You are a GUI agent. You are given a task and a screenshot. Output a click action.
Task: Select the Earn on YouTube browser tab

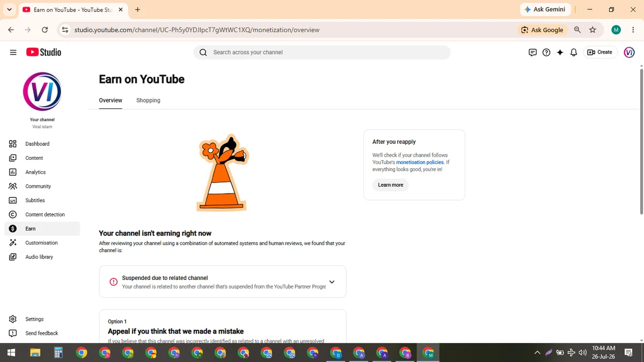coord(72,10)
